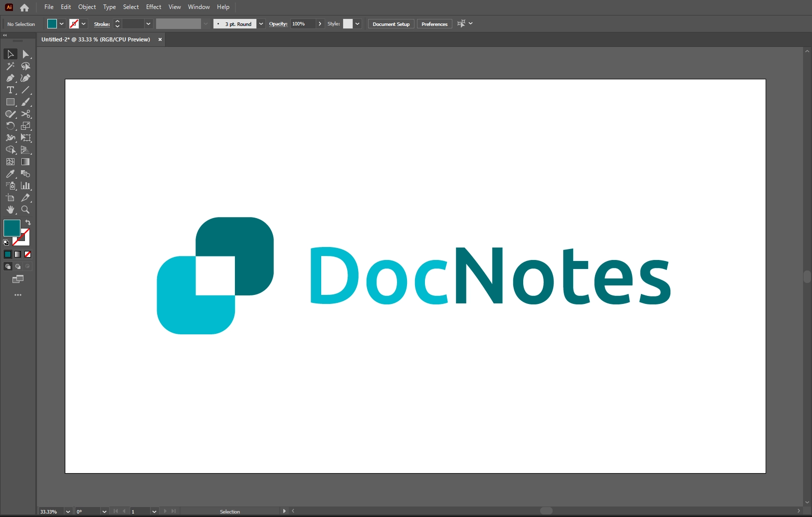Close the Untitled-2 document tab
Image resolution: width=812 pixels, height=517 pixels.
[x=160, y=39]
